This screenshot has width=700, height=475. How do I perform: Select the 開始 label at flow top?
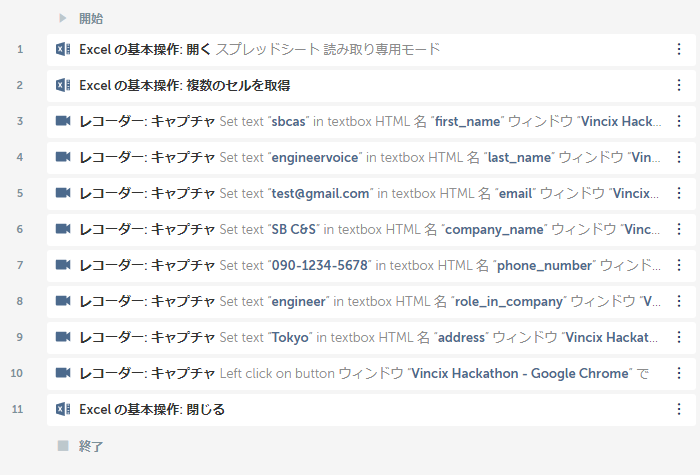tap(91, 19)
